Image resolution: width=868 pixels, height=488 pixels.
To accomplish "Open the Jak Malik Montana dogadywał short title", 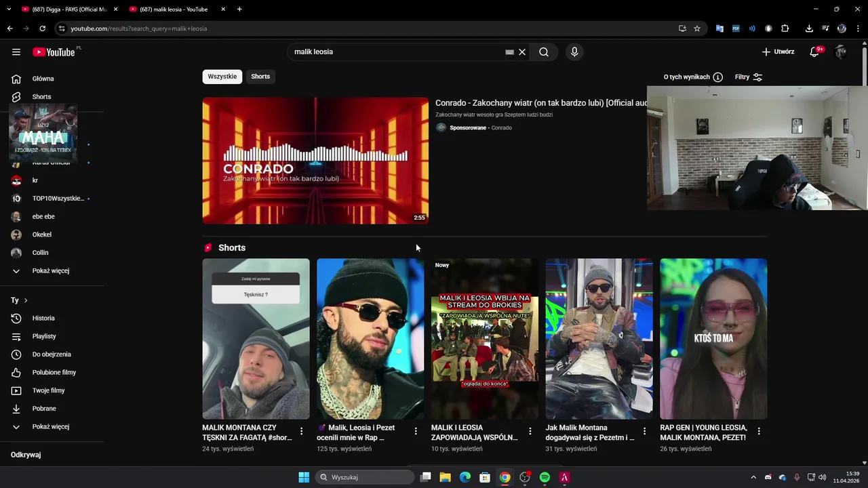I will click(x=590, y=432).
